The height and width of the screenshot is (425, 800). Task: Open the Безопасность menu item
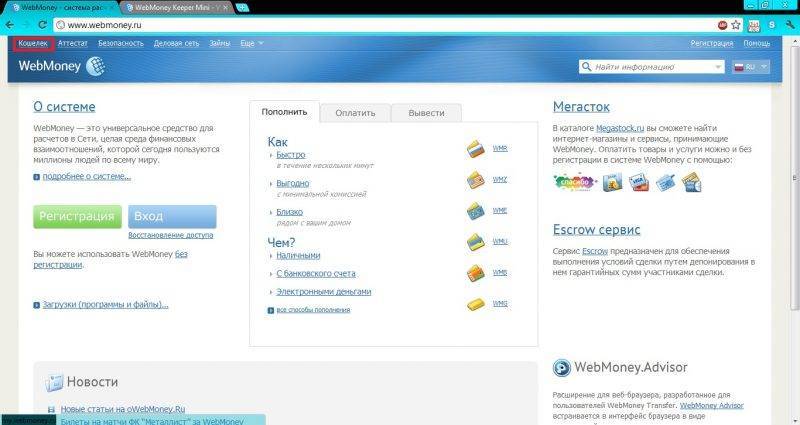pyautogui.click(x=121, y=43)
